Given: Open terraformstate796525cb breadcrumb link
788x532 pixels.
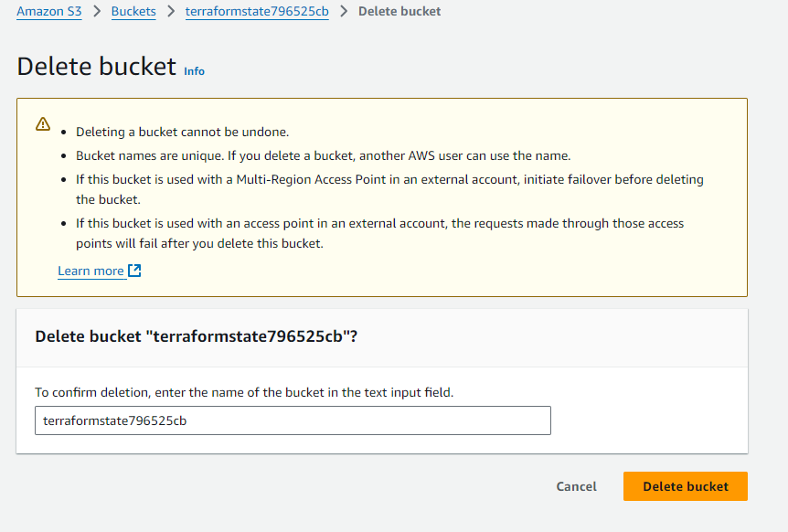Looking at the screenshot, I should pyautogui.click(x=257, y=11).
